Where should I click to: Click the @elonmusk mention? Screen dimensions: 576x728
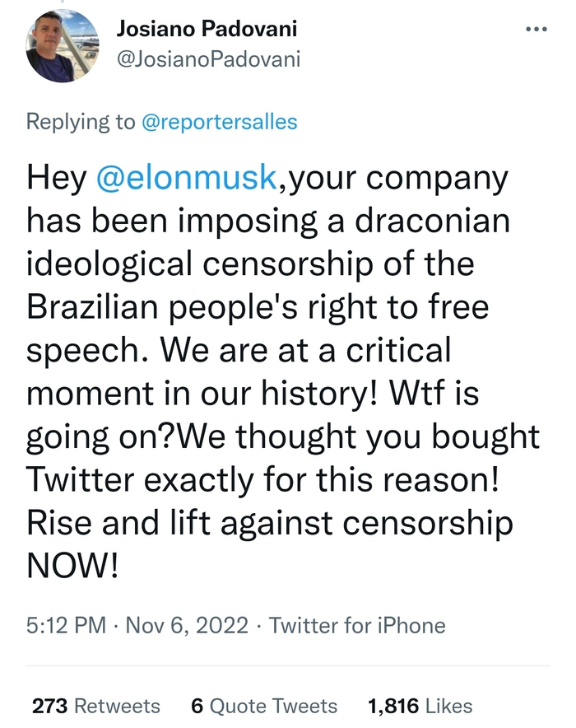pos(185,180)
